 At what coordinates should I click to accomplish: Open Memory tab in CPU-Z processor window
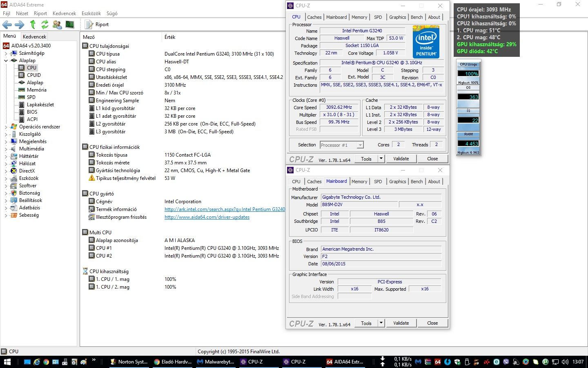tap(359, 17)
